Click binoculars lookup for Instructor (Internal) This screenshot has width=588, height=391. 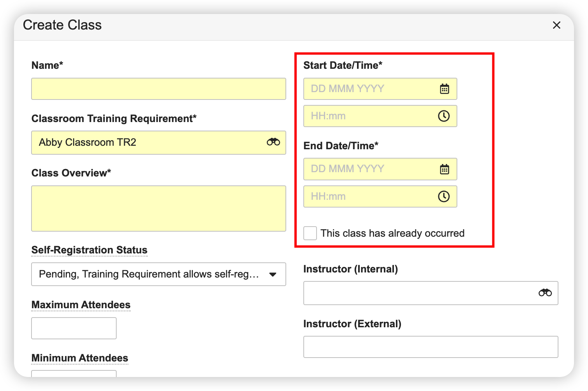(x=545, y=293)
